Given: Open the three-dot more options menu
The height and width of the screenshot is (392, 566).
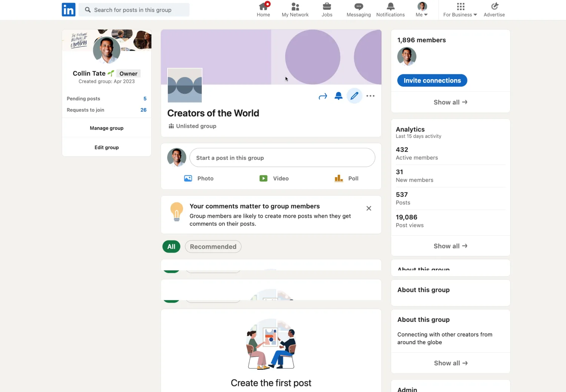Looking at the screenshot, I should coord(371,96).
